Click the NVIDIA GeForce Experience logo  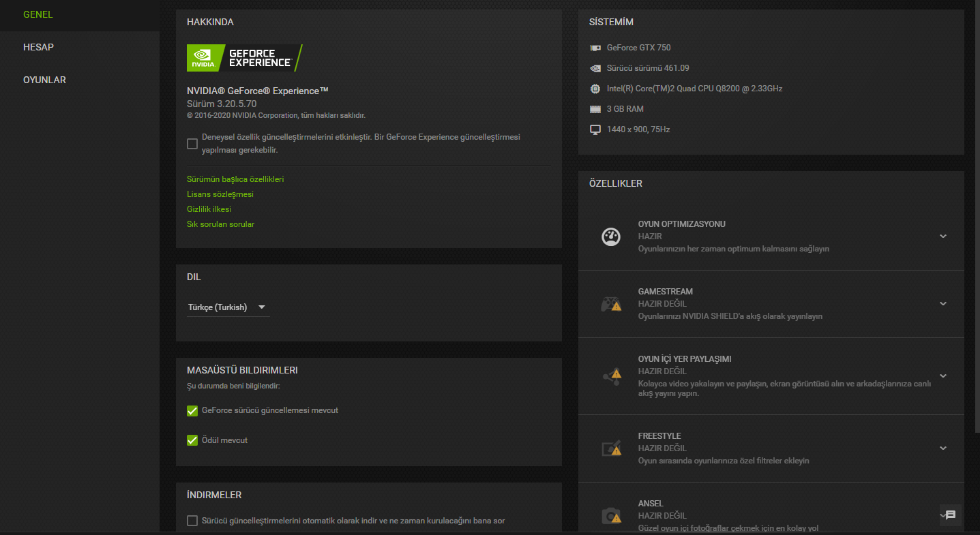pos(244,58)
